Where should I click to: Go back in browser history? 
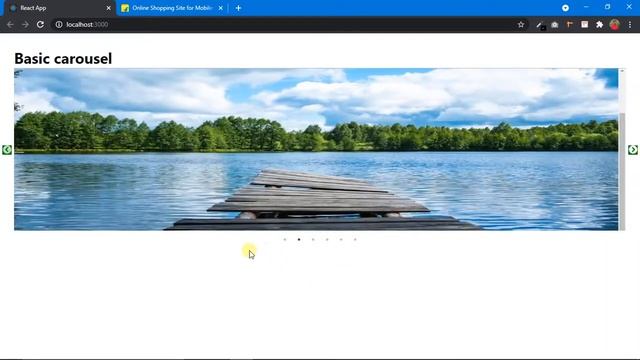10,24
